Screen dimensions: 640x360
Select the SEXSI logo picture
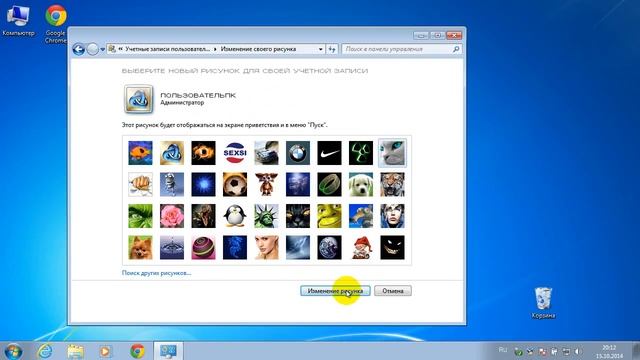pos(235,153)
